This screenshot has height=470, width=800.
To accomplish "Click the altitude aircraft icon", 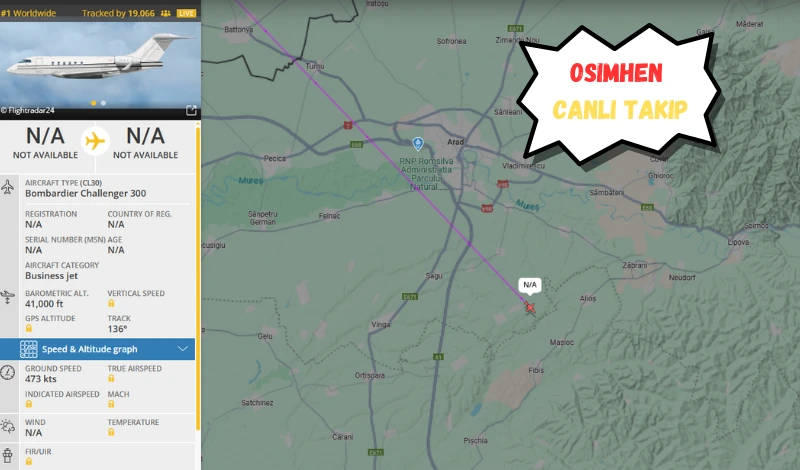I will 8,298.
